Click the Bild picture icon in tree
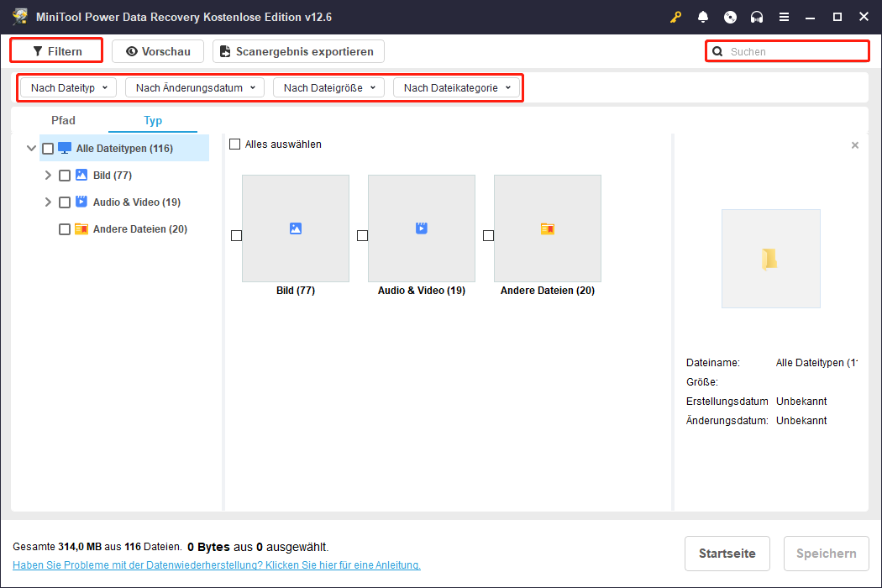The height and width of the screenshot is (588, 882). tap(81, 175)
